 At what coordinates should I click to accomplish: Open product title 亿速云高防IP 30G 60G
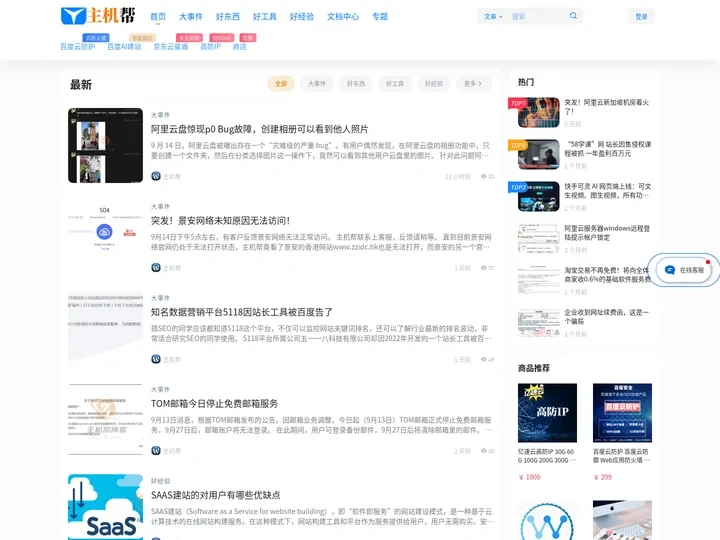[547, 456]
